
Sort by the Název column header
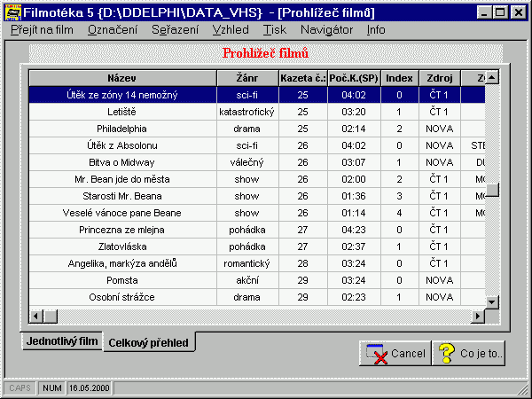coord(122,78)
